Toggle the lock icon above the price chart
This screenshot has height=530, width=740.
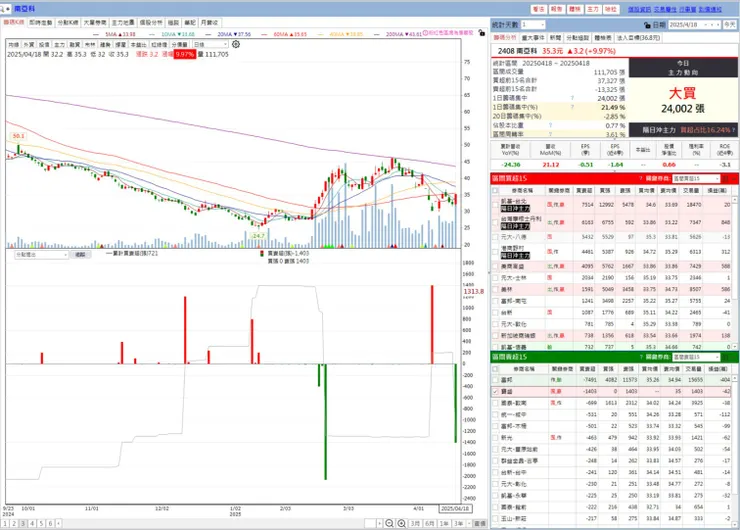(481, 33)
